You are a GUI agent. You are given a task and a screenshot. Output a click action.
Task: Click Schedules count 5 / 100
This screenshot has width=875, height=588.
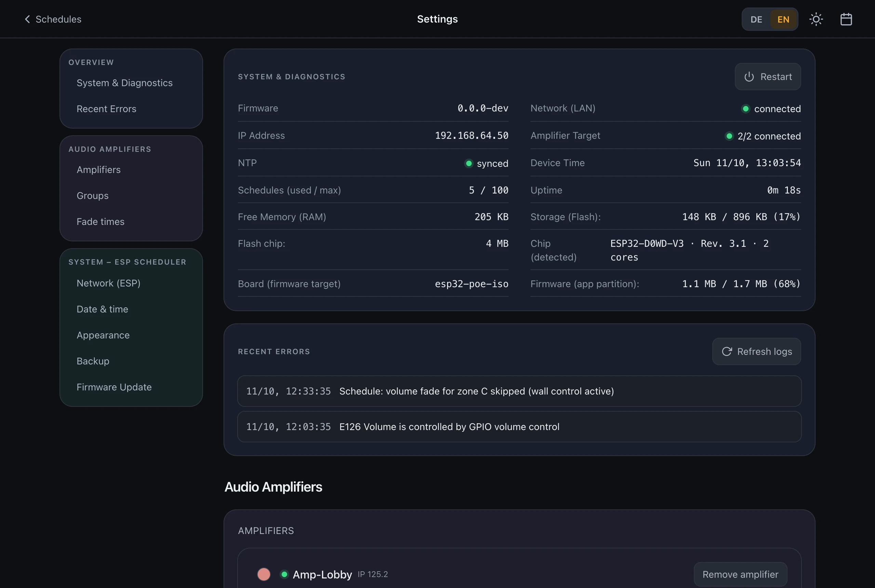click(x=488, y=190)
